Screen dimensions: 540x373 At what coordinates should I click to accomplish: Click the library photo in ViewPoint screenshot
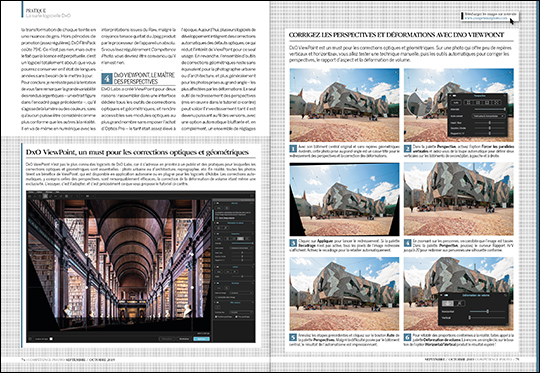tap(119, 265)
